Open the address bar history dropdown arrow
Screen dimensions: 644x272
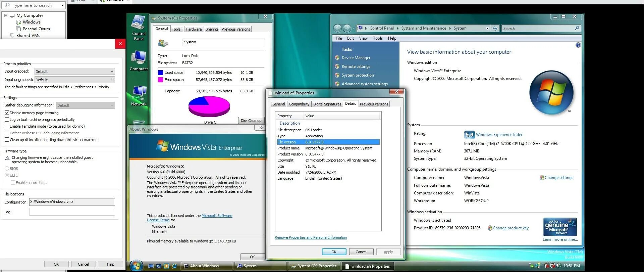(x=487, y=29)
